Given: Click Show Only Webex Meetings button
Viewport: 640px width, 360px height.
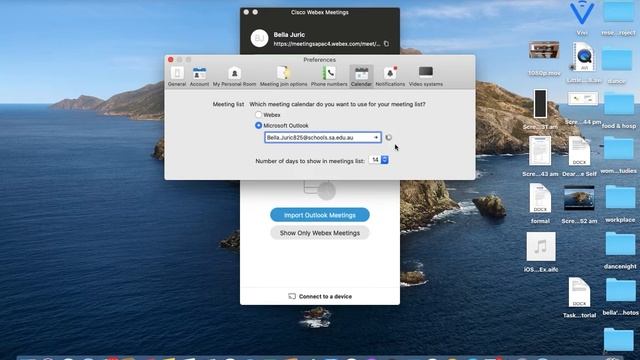Looking at the screenshot, I should pyautogui.click(x=320, y=233).
